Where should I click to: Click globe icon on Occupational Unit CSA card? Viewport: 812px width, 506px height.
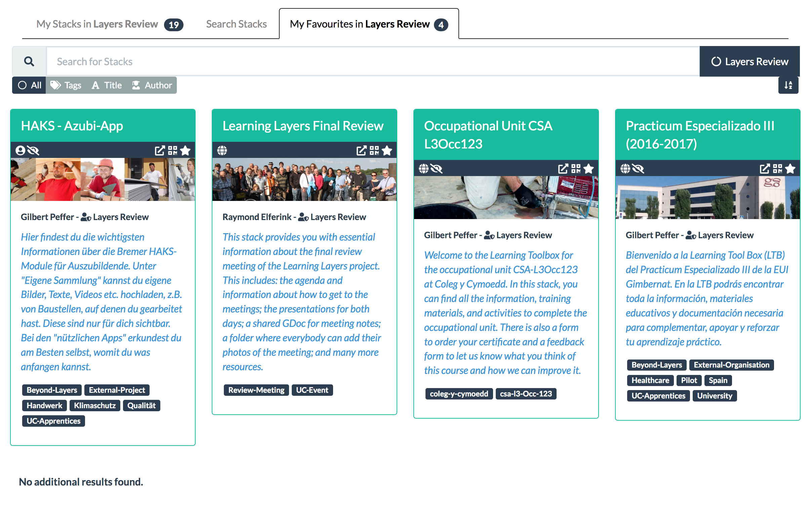point(424,169)
